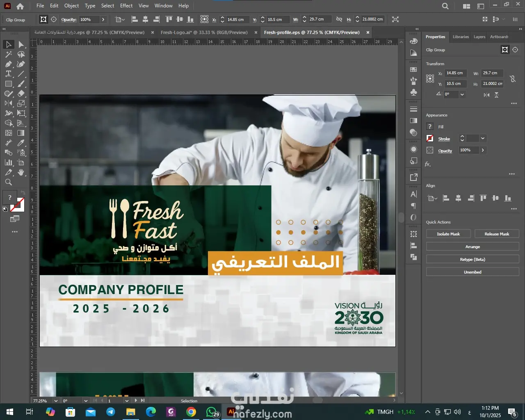Select the Magic Wand tool
The image size is (525, 420).
tap(9, 54)
